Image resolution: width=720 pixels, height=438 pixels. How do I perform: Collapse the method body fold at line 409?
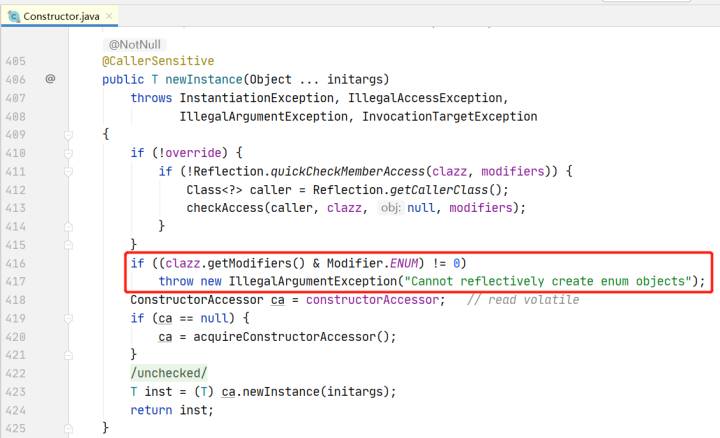point(68,135)
